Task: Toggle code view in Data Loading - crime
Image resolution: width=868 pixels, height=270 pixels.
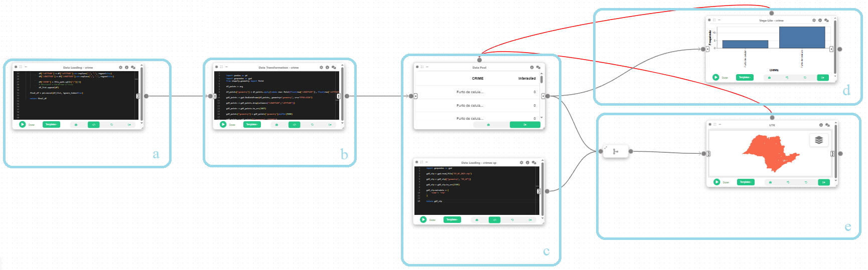Action: click(93, 124)
